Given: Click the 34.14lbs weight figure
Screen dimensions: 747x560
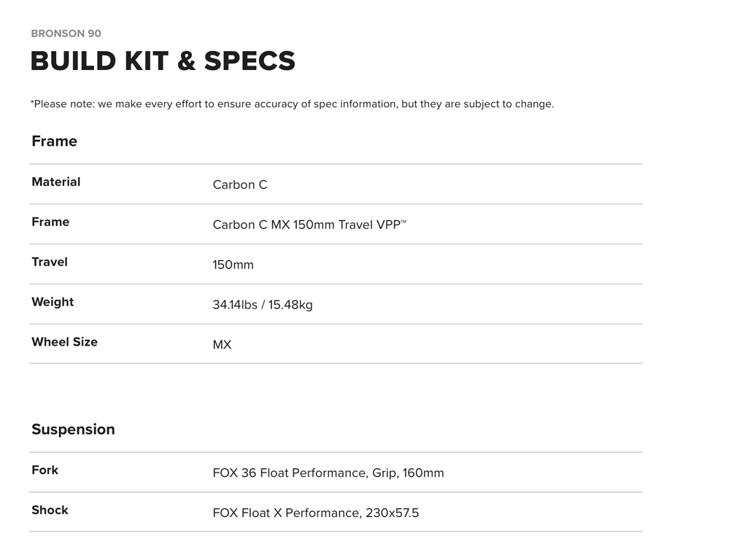Looking at the screenshot, I should (234, 305).
